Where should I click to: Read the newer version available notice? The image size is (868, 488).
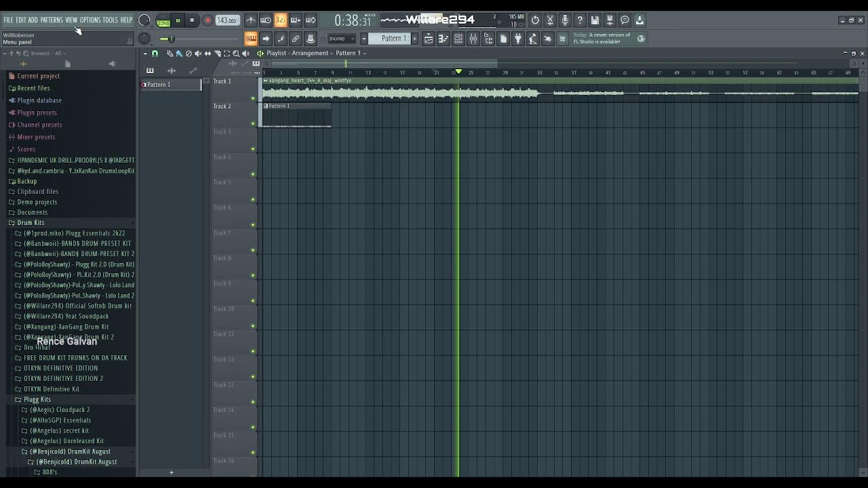tap(601, 38)
